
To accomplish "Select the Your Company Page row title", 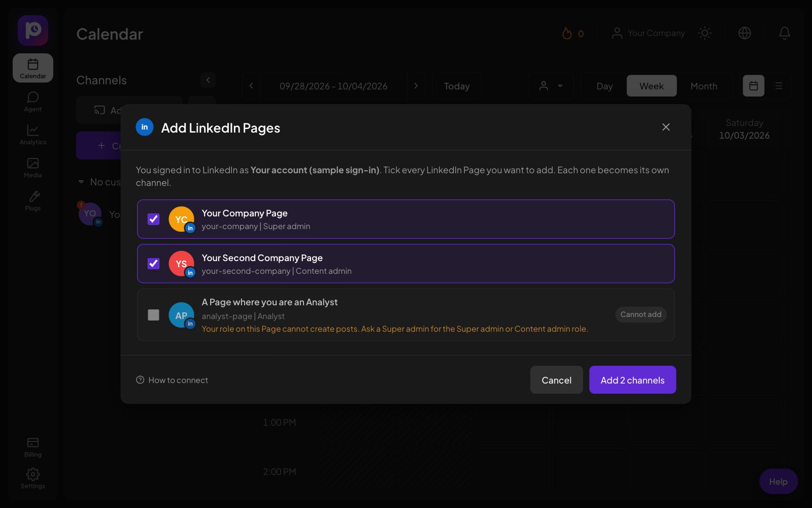I will [245, 213].
